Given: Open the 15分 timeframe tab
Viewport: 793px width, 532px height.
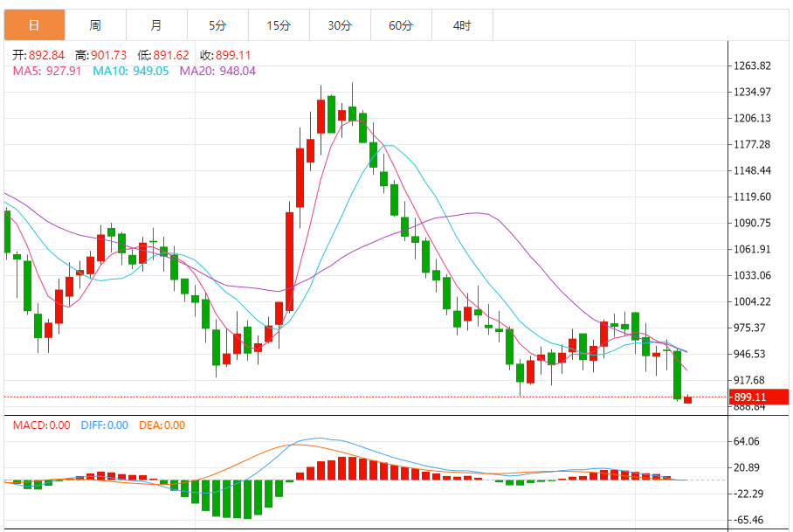Looking at the screenshot, I should point(279,25).
